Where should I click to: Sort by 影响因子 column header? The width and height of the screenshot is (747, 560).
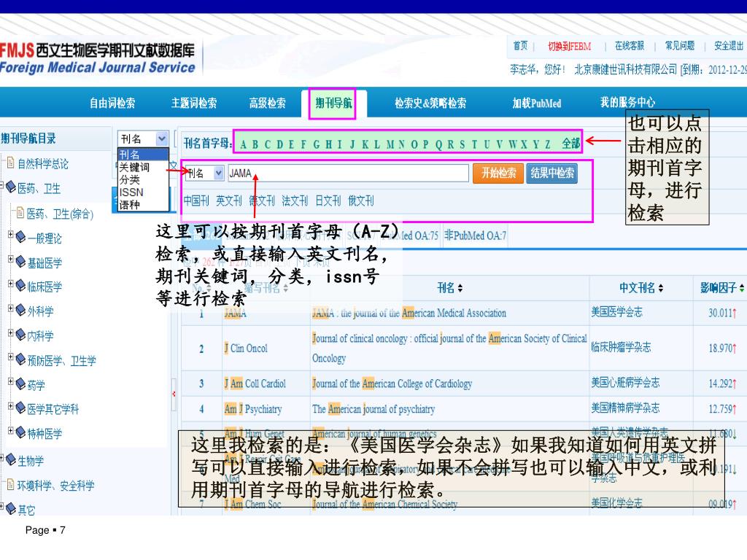[721, 287]
